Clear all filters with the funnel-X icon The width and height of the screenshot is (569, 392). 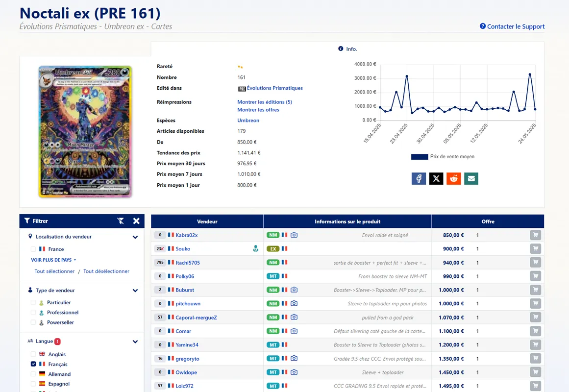(x=121, y=221)
